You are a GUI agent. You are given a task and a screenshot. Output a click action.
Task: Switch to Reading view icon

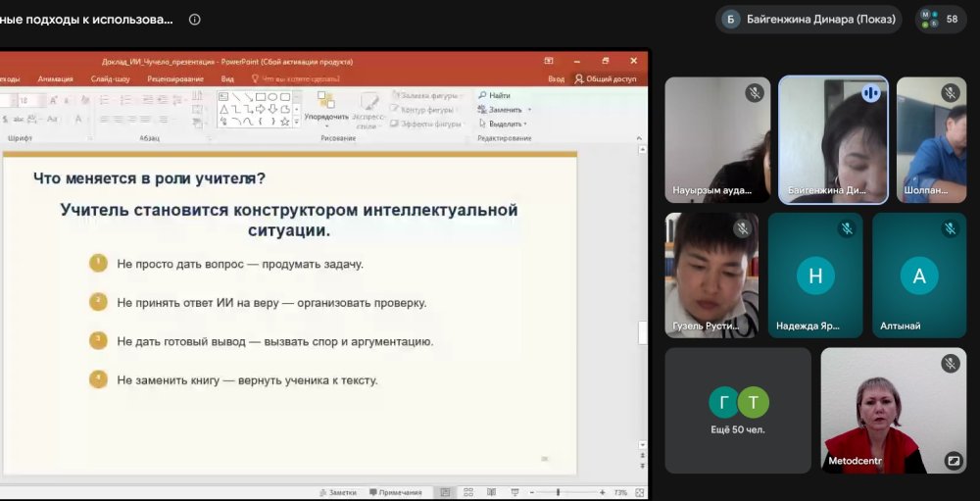tap(492, 493)
